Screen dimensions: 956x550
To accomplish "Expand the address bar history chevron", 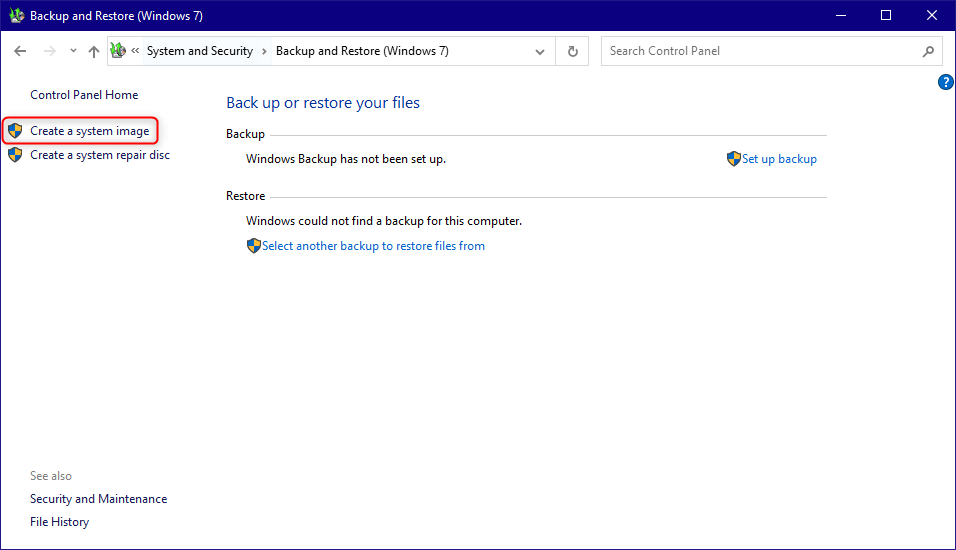I will [540, 51].
